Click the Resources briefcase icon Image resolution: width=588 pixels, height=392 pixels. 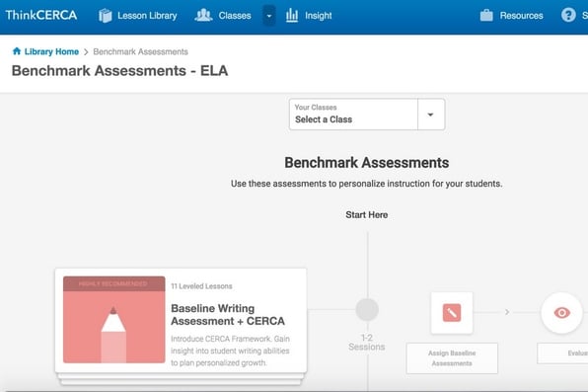coord(486,16)
